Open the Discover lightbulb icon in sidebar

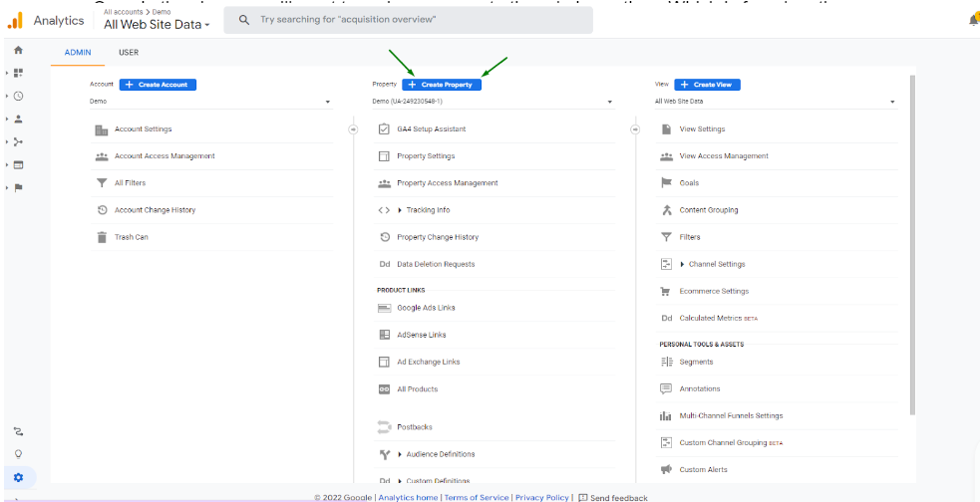pyautogui.click(x=18, y=454)
